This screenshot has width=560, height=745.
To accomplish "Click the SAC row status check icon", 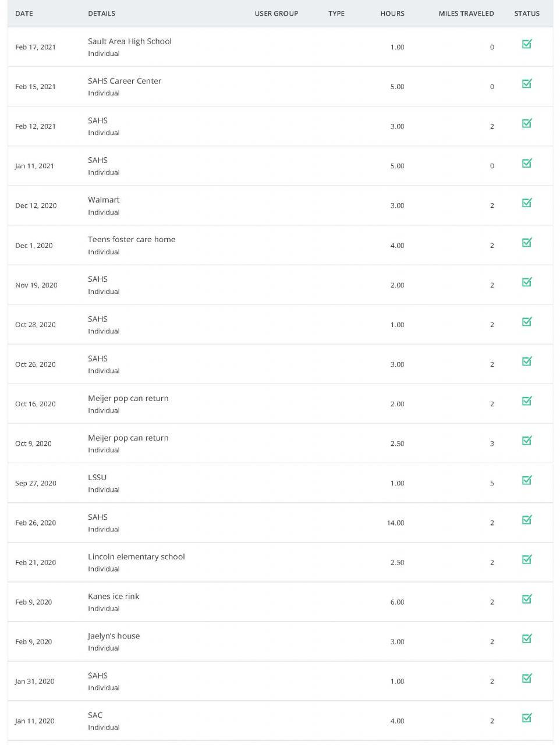I will pos(527,718).
